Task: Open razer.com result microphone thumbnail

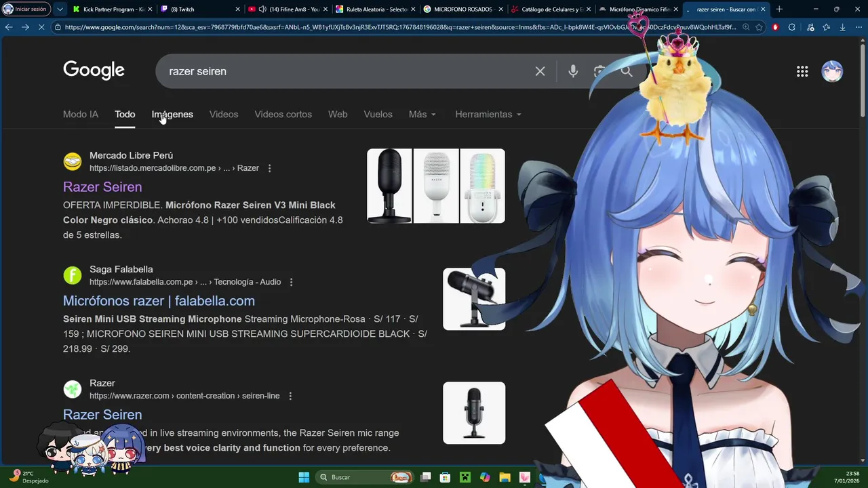Action: coord(474,413)
